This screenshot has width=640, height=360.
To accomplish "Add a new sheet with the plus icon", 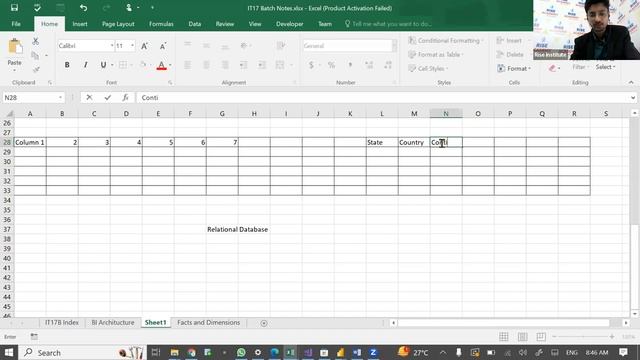I will [x=264, y=323].
